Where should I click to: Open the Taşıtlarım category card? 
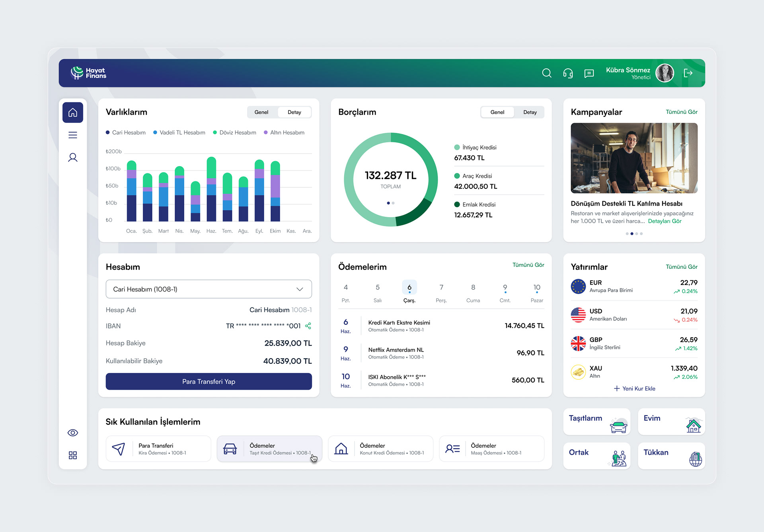(596, 422)
